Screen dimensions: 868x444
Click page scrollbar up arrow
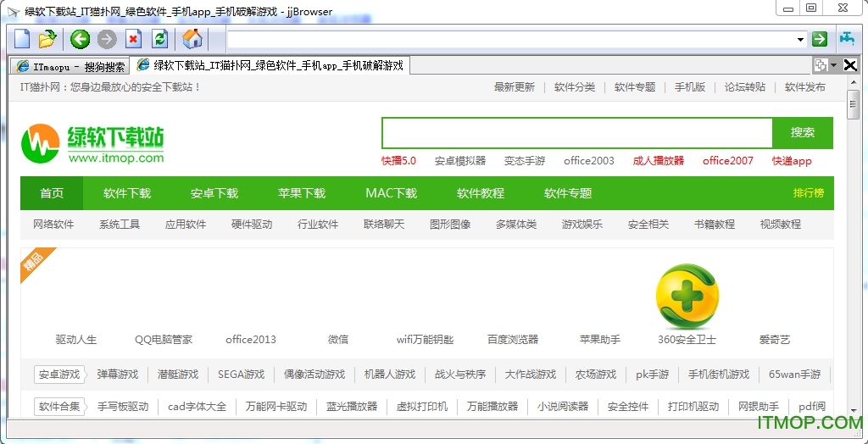(x=853, y=82)
